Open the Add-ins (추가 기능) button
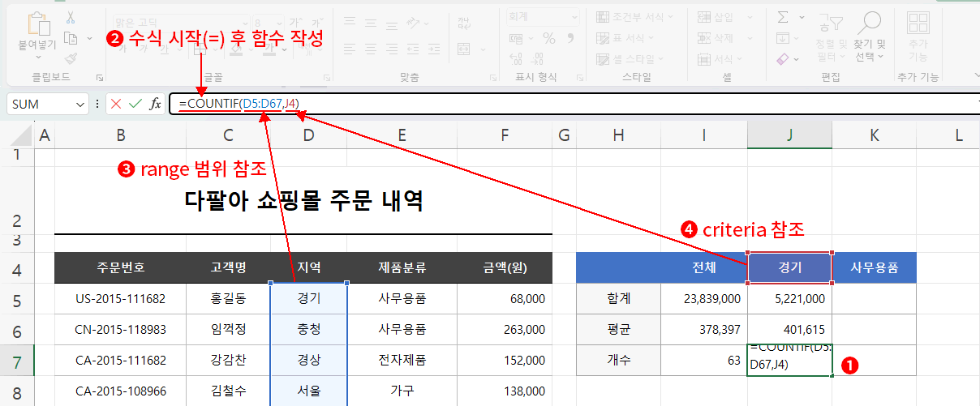The width and height of the screenshot is (980, 406). tap(918, 36)
